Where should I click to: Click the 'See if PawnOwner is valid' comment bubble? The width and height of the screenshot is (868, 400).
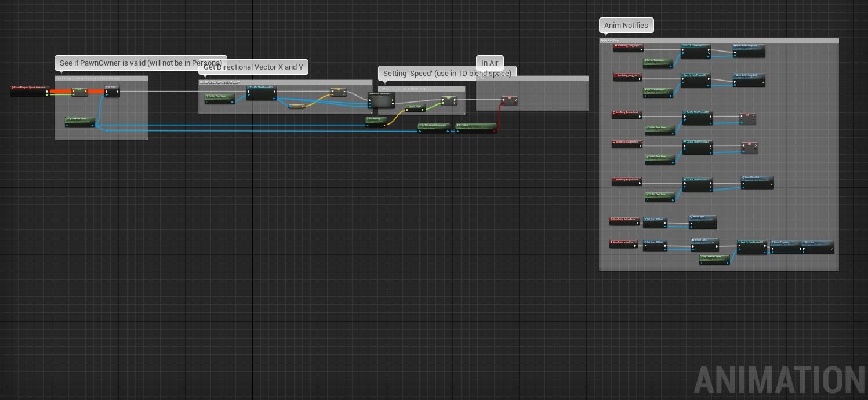coord(141,63)
